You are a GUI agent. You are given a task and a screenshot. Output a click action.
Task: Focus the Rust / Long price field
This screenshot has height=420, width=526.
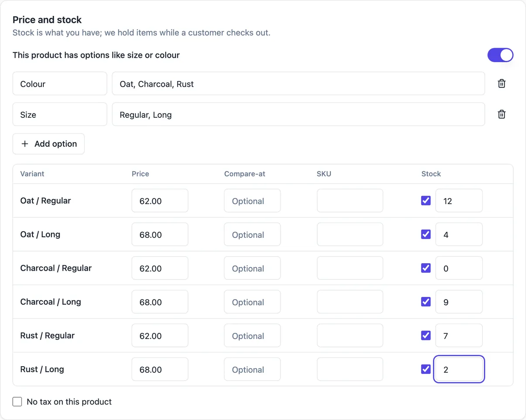[x=160, y=369]
